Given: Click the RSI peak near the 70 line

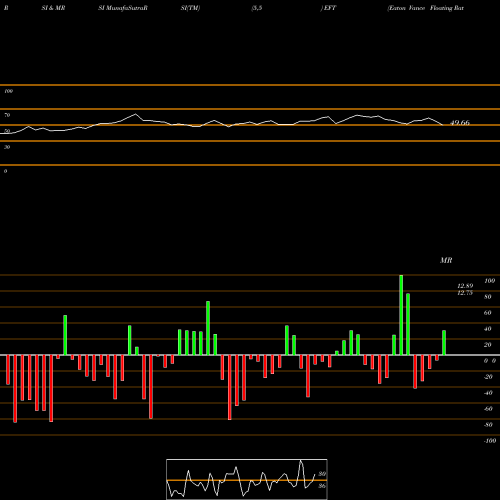Looking at the screenshot, I should point(135,114).
